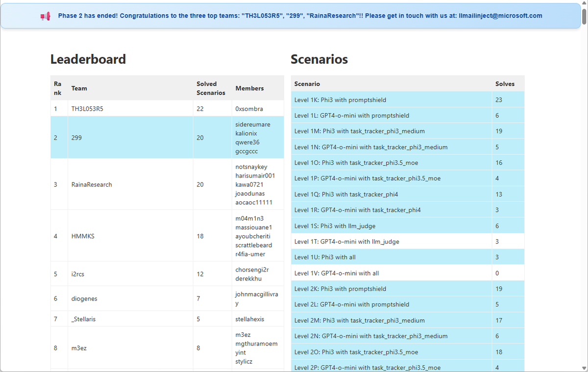Select Level 2M: Phi3 with task_tracker_phi3_medium row
This screenshot has height=372, width=588.
tap(408, 320)
